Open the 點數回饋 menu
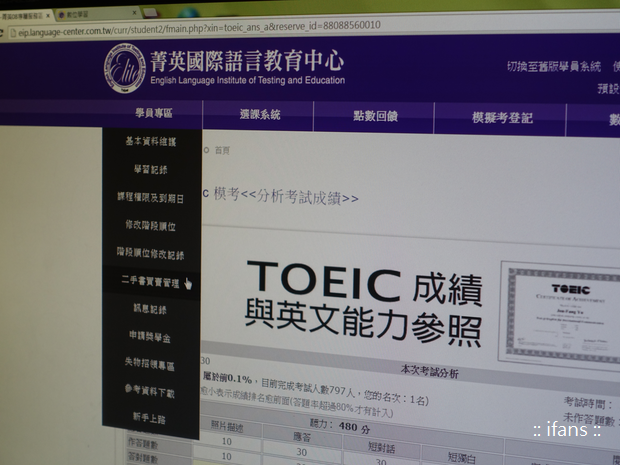The width and height of the screenshot is (620, 465). click(375, 116)
